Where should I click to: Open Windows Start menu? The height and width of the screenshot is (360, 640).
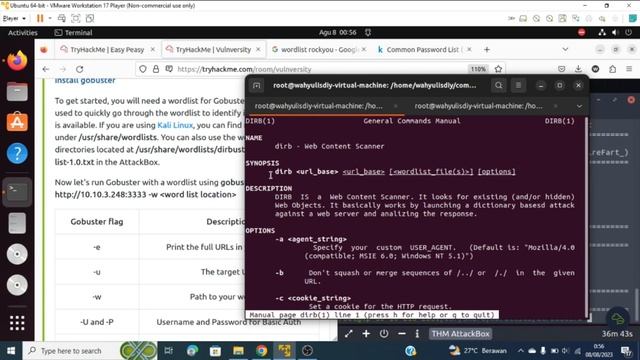(x=11, y=351)
